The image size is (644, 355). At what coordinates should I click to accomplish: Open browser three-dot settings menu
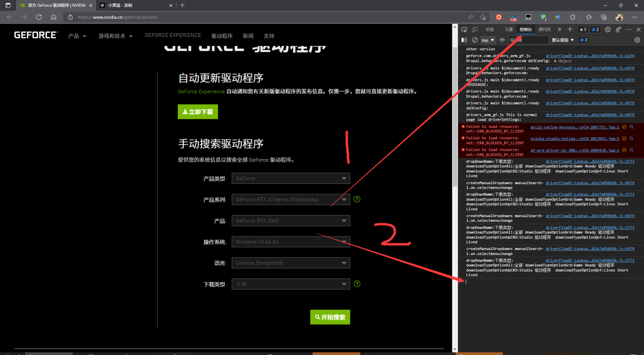635,17
